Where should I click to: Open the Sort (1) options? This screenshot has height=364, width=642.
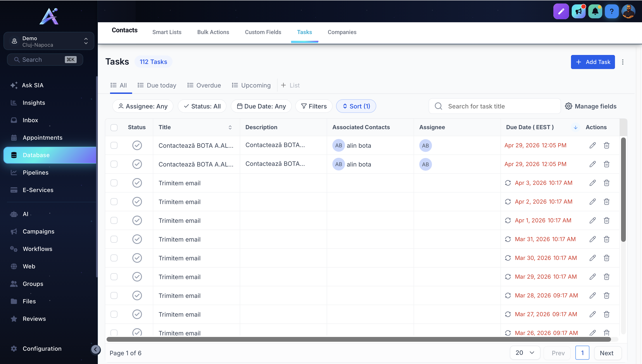pyautogui.click(x=356, y=106)
